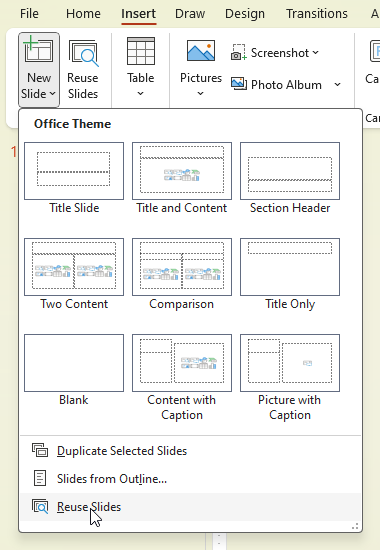This screenshot has width=380, height=550.
Task: Insert a Two Content layout slide
Action: coord(74,274)
